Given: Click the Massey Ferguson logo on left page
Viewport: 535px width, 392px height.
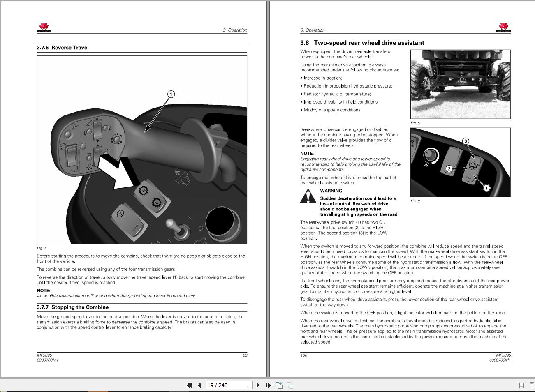Looking at the screenshot, I should pyautogui.click(x=44, y=28).
